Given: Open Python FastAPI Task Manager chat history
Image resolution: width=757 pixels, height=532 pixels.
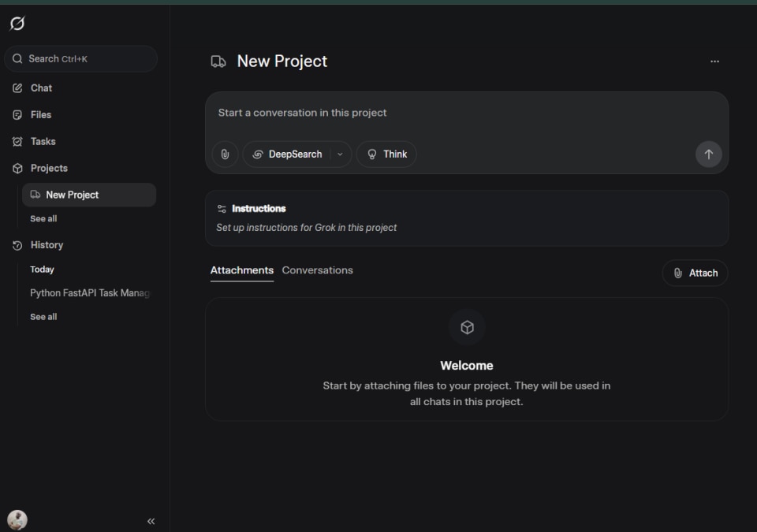Looking at the screenshot, I should [x=89, y=293].
